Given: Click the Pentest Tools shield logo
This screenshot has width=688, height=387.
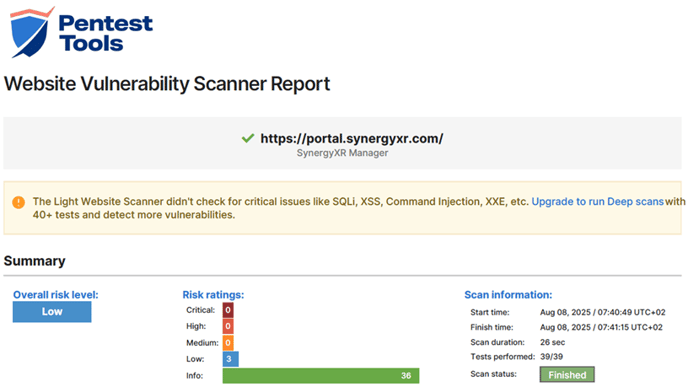Looking at the screenshot, I should pos(32,32).
